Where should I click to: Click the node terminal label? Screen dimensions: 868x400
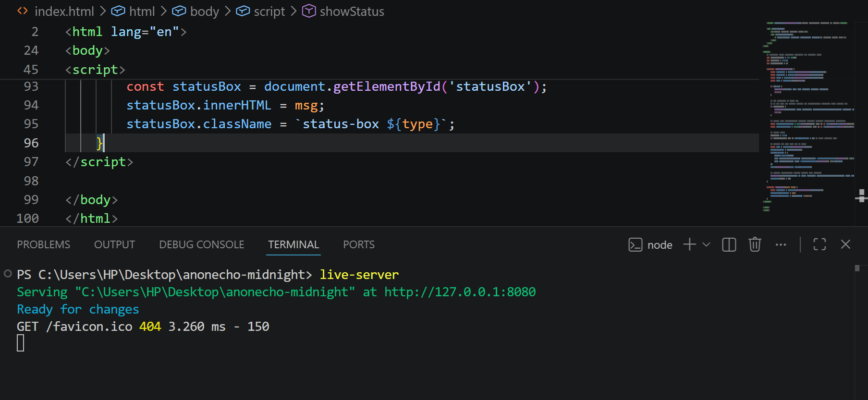[660, 245]
